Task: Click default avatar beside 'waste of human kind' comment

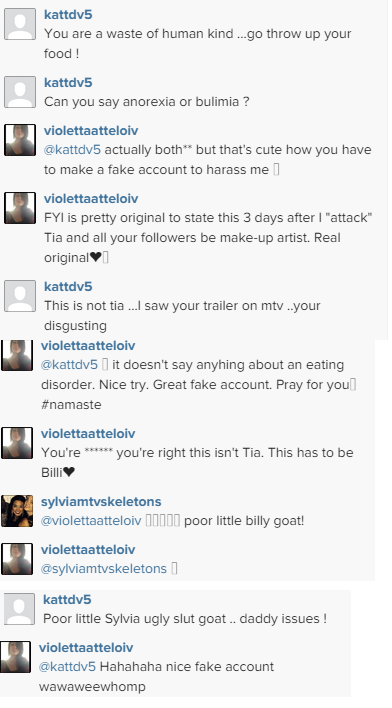Action: click(x=20, y=24)
